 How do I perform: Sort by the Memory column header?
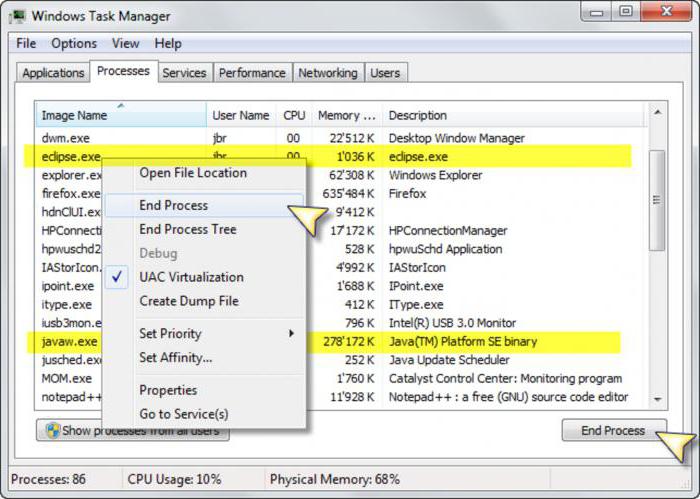point(346,116)
